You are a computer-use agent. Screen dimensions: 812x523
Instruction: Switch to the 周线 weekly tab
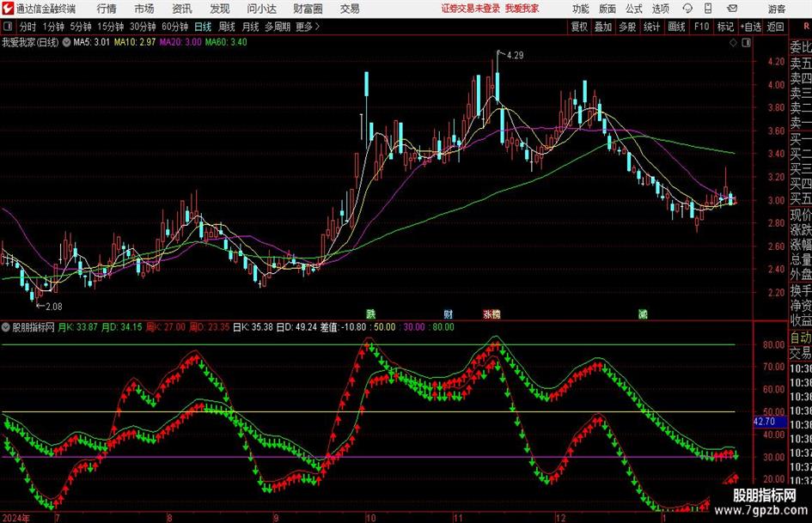pos(226,27)
